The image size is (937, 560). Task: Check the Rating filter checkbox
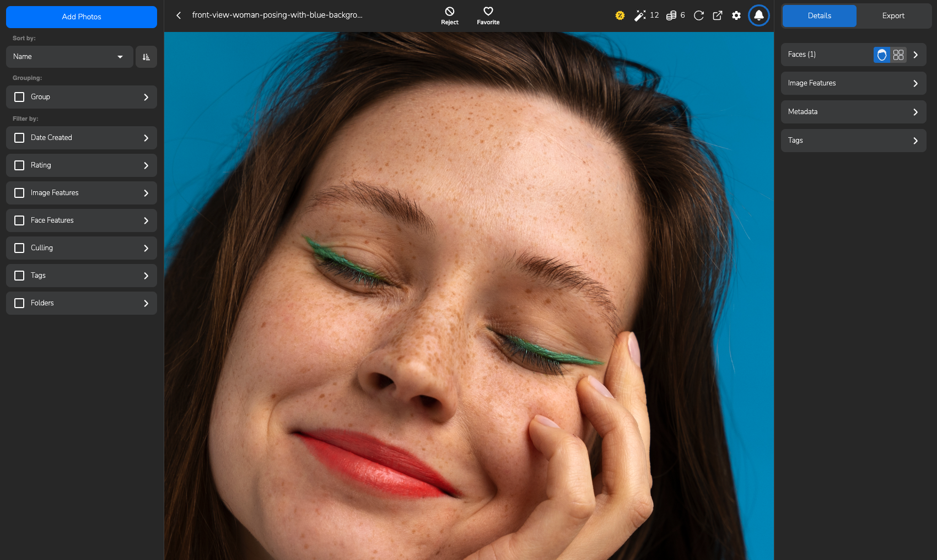click(x=19, y=165)
